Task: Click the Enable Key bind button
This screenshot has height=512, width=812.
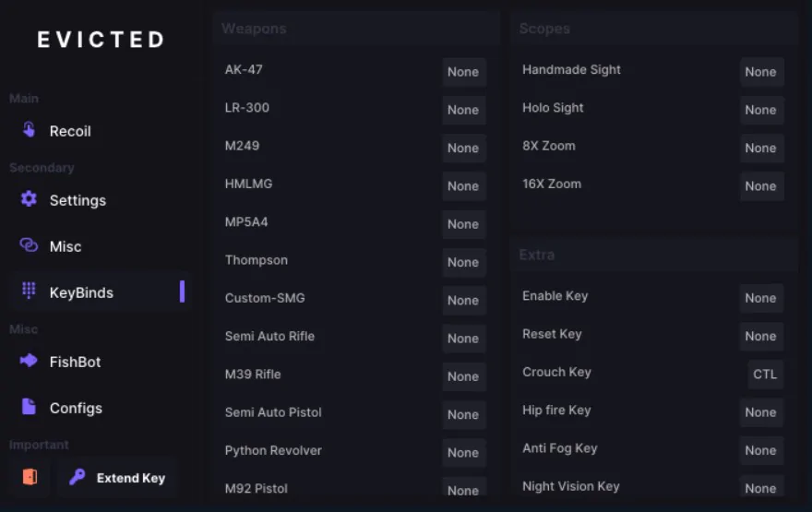Action: coord(761,298)
